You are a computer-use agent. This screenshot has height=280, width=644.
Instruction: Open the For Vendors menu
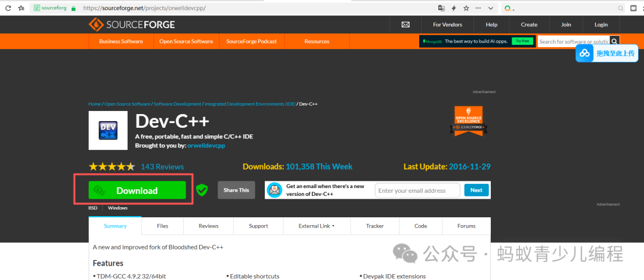click(447, 24)
